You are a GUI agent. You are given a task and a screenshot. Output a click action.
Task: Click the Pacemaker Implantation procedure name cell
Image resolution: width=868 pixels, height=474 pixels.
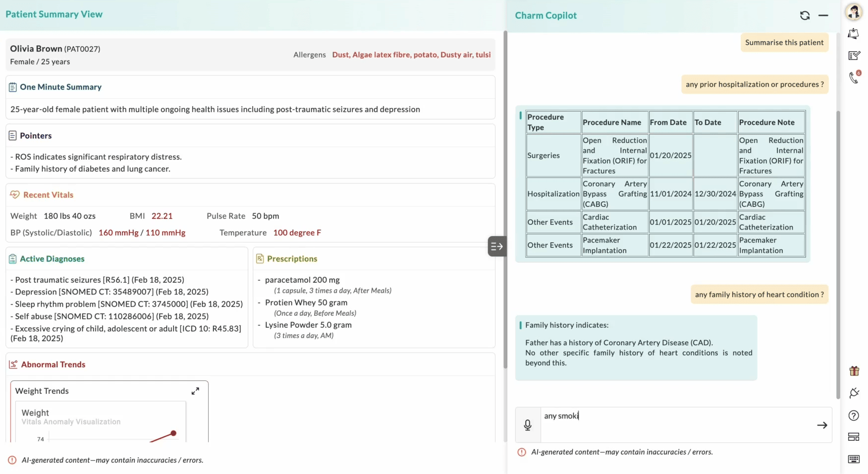coord(615,245)
